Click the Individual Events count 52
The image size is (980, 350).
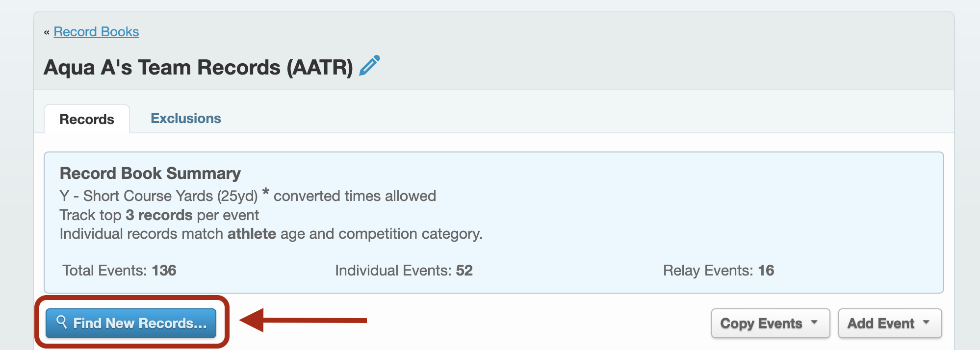(464, 271)
